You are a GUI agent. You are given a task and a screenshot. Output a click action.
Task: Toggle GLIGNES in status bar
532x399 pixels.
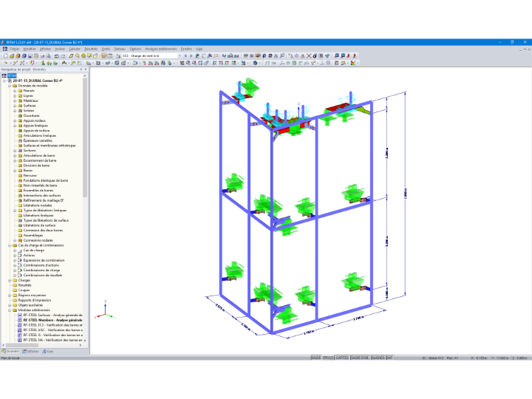pyautogui.click(x=378, y=358)
